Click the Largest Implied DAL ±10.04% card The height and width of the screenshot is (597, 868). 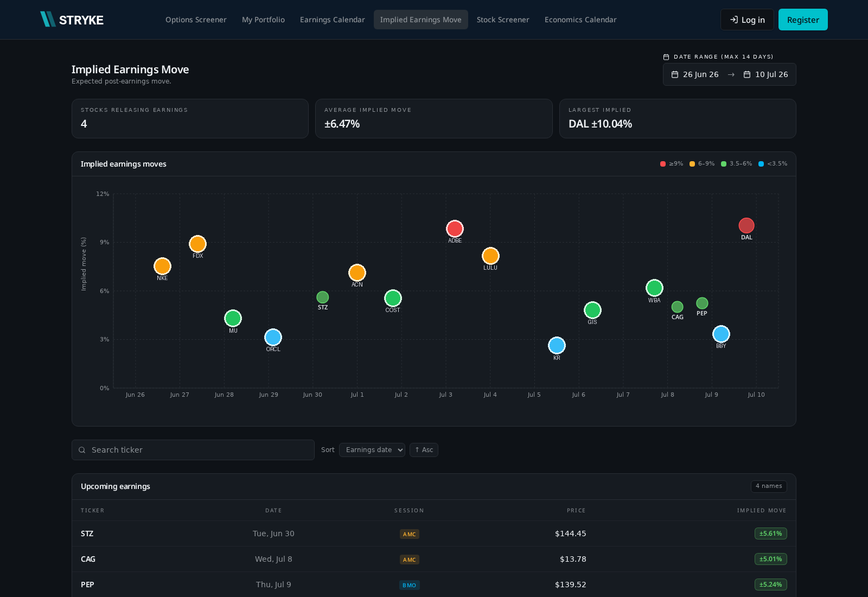[x=678, y=118]
